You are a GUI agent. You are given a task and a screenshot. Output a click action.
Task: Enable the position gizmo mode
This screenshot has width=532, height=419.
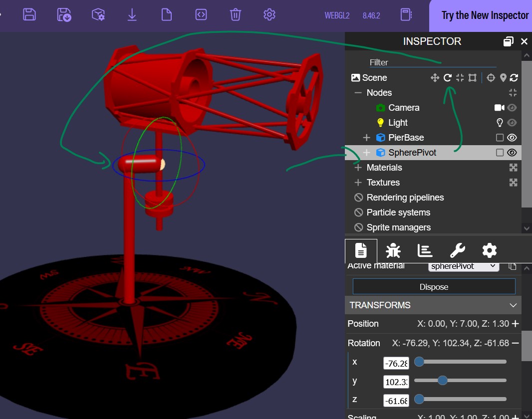pyautogui.click(x=435, y=78)
